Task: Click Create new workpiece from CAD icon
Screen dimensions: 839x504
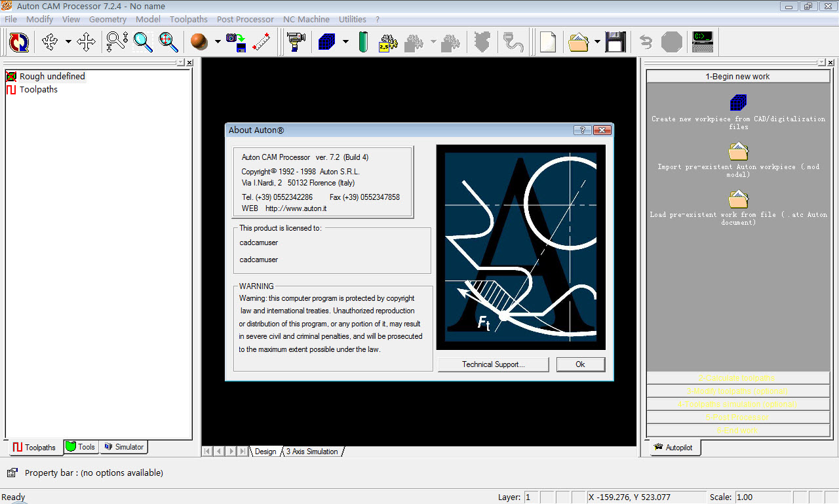Action: [738, 103]
